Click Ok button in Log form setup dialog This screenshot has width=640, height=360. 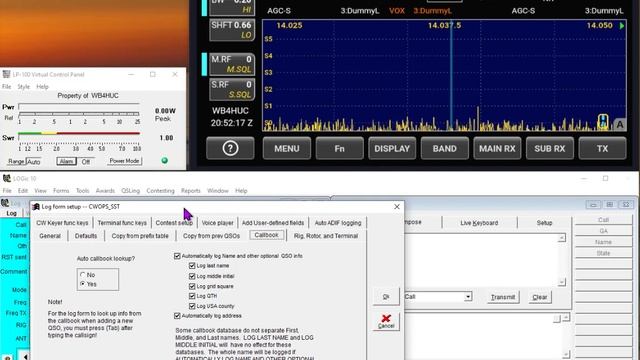tap(386, 297)
